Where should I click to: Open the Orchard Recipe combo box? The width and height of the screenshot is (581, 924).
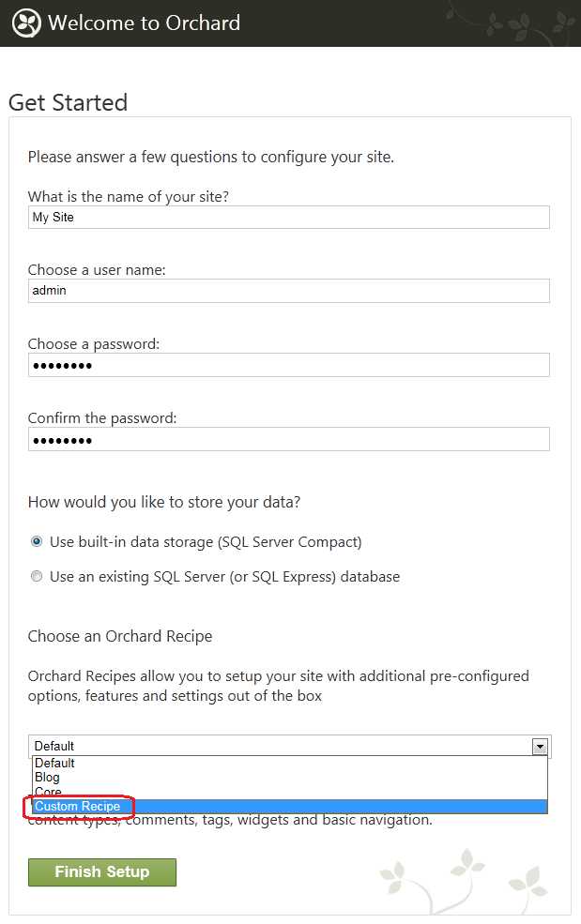pyautogui.click(x=290, y=747)
